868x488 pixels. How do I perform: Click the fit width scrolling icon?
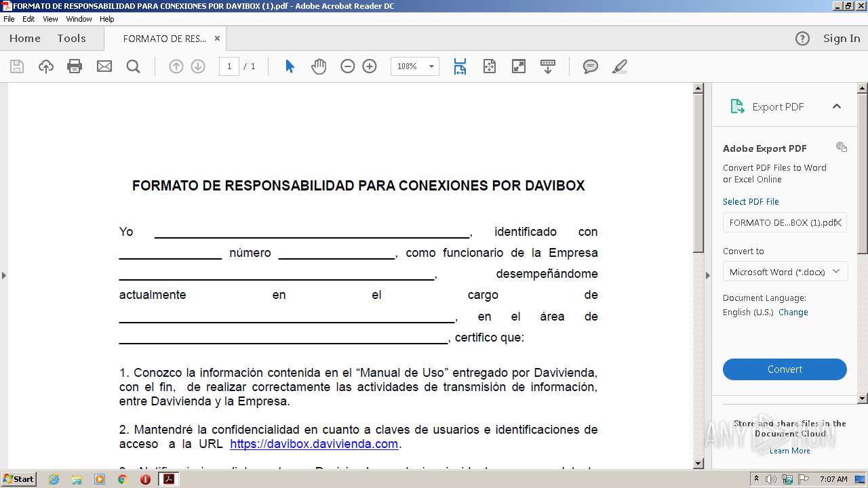click(x=460, y=66)
